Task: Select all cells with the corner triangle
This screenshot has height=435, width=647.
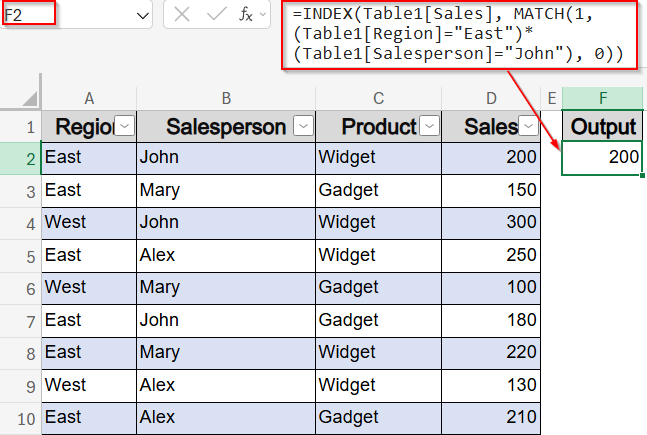Action: pos(30,98)
